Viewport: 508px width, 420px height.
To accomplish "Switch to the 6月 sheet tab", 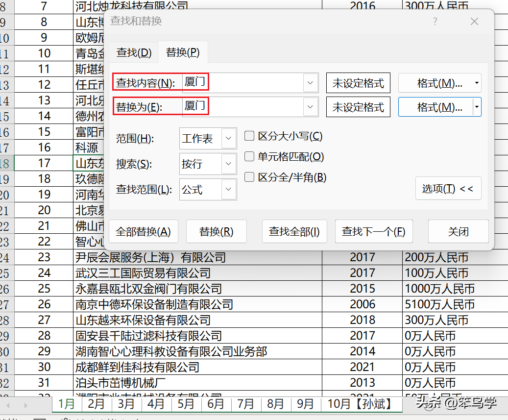I will pos(216,404).
